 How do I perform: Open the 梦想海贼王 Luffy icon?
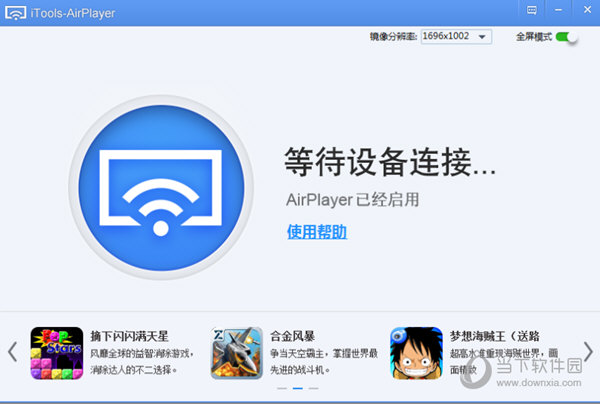[416, 353]
